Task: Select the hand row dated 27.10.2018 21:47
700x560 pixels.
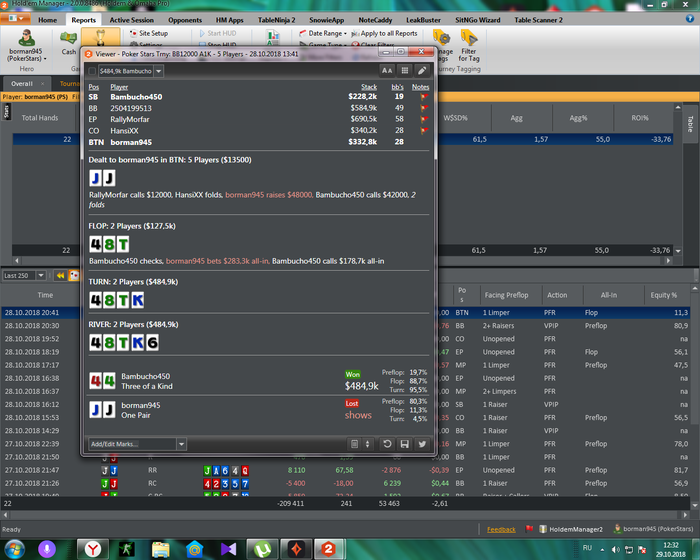Action: [346, 470]
